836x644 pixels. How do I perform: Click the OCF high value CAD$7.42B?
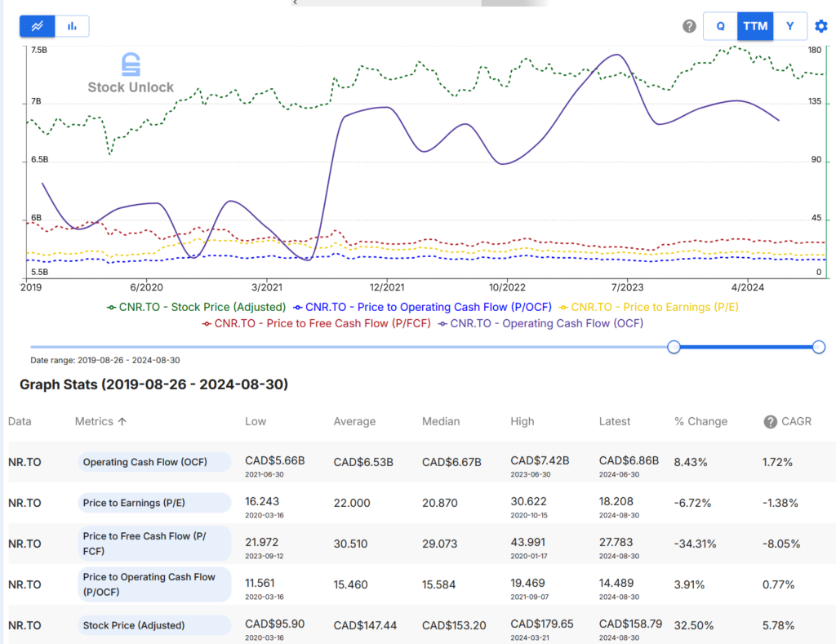540,460
